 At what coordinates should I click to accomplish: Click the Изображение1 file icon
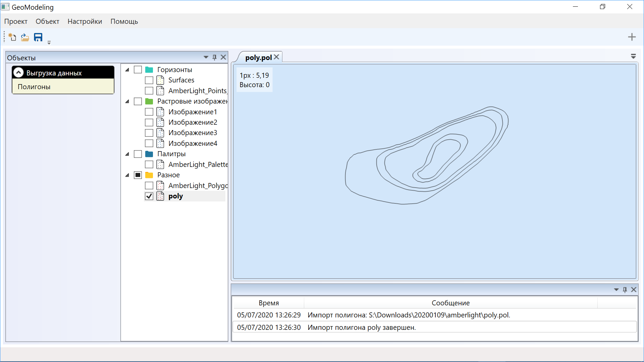pyautogui.click(x=160, y=112)
